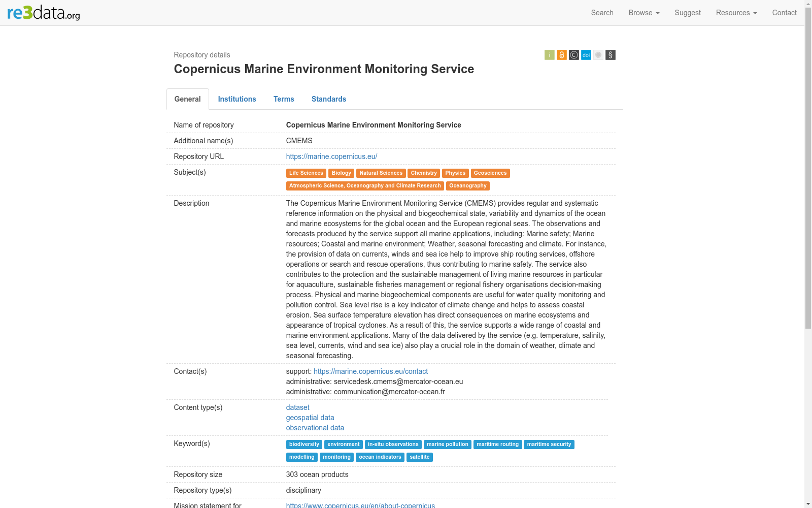Click the additional name value CMEMS
The width and height of the screenshot is (812, 508).
299,141
